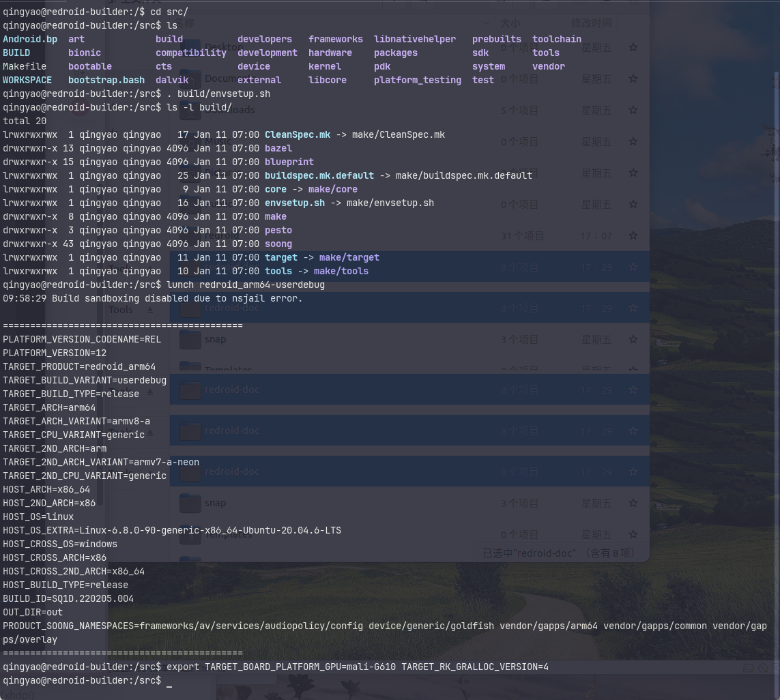Screen dimensions: 780x700
Task: Star the Templates folder row
Action: [633, 534]
